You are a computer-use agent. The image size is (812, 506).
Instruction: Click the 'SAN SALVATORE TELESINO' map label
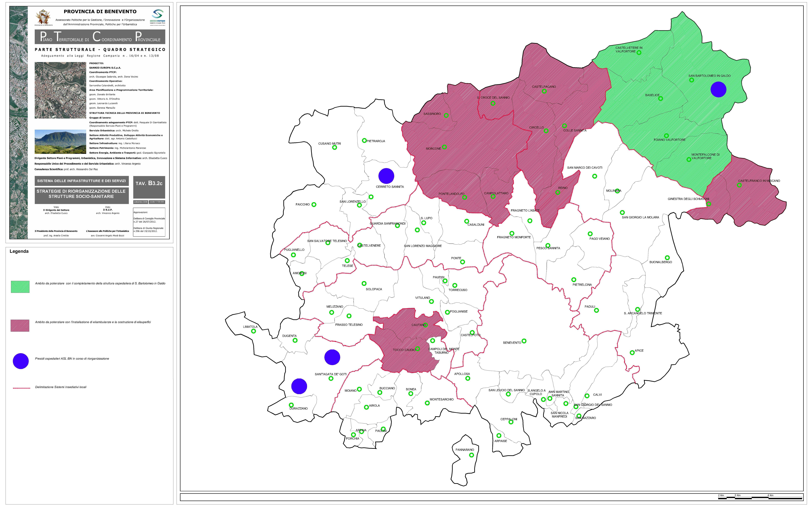click(327, 241)
